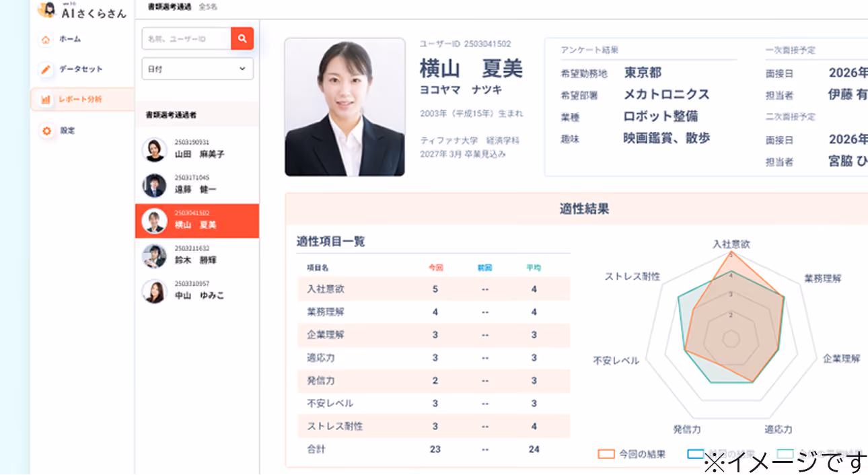
Task: Click the 前回 column header
Action: click(x=485, y=268)
